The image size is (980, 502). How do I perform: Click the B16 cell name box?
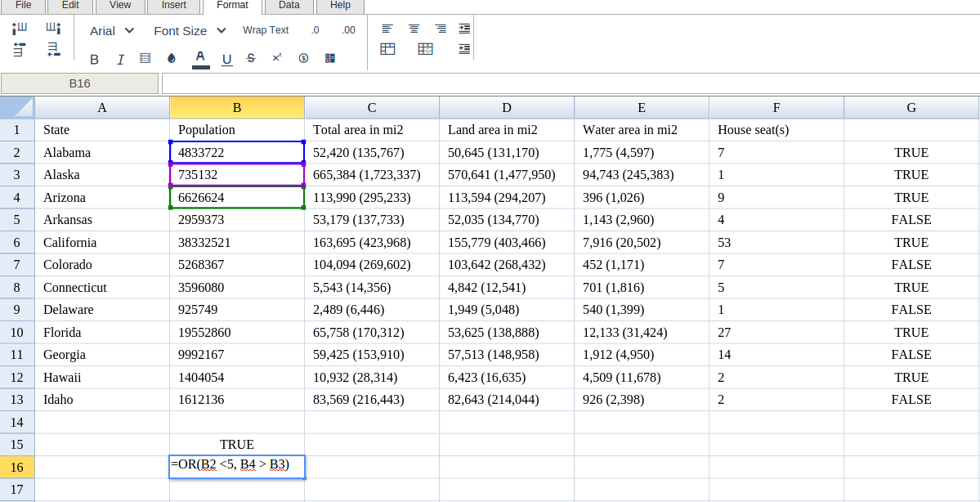[79, 83]
